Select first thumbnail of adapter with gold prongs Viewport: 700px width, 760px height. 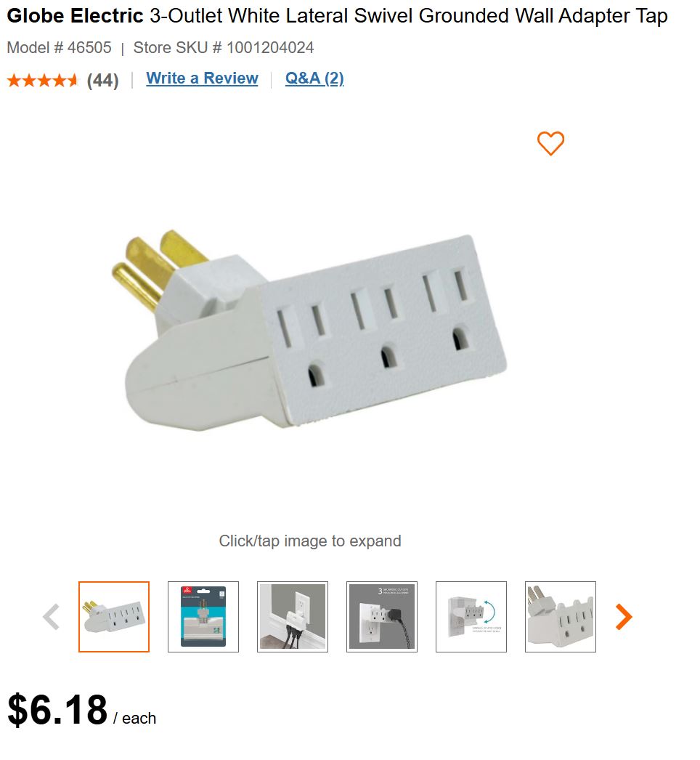point(114,617)
